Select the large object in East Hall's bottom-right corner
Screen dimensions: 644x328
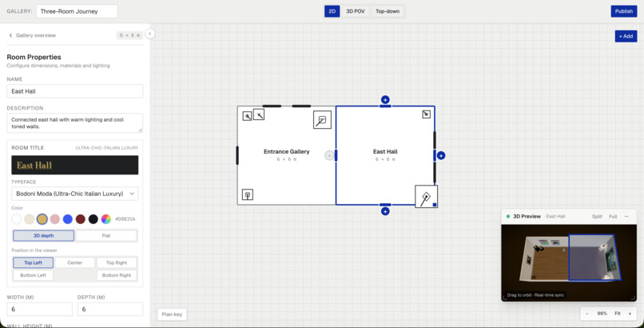426,197
